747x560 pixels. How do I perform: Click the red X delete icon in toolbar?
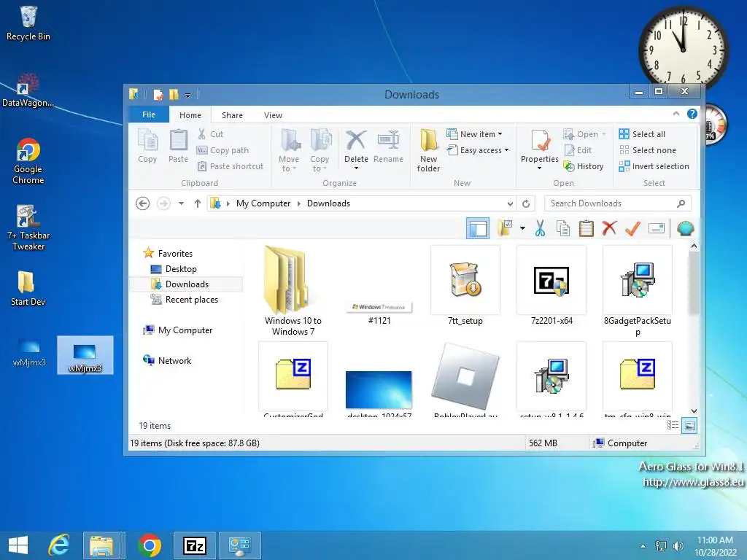click(609, 228)
